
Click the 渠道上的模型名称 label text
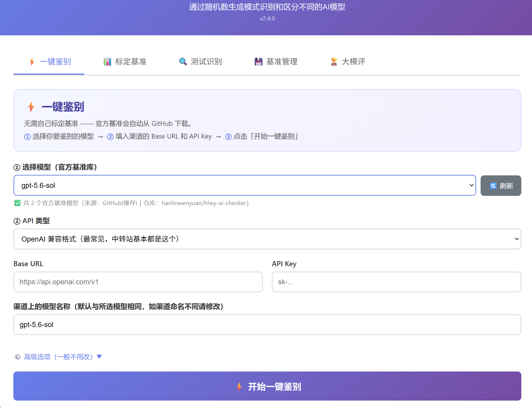[118, 307]
